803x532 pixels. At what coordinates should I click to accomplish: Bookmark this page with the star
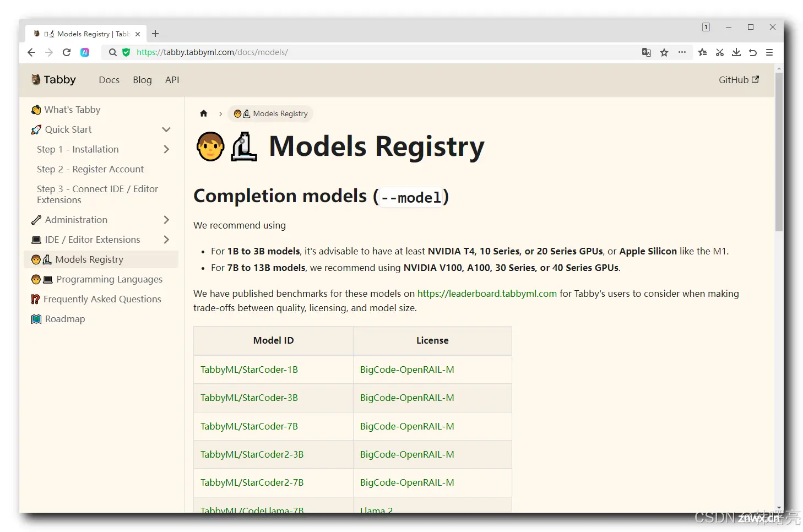coord(664,52)
